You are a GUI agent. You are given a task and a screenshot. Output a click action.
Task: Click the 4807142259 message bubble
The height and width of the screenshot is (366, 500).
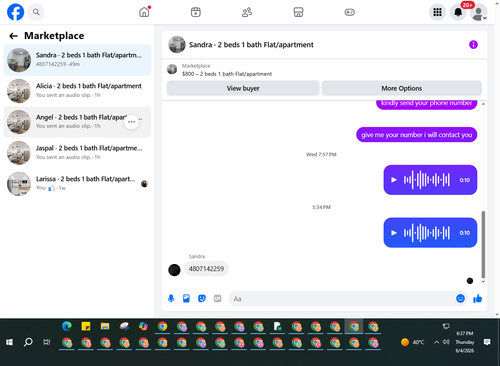(206, 269)
